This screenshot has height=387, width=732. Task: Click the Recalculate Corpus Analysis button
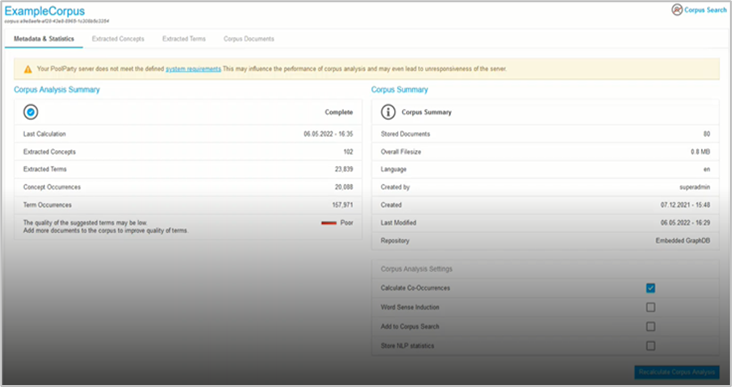tap(677, 372)
